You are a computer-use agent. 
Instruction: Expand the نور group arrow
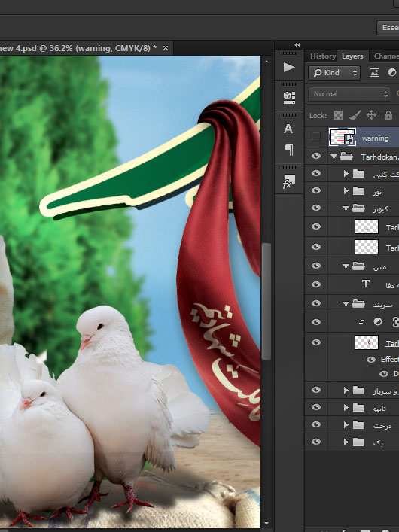pyautogui.click(x=346, y=191)
